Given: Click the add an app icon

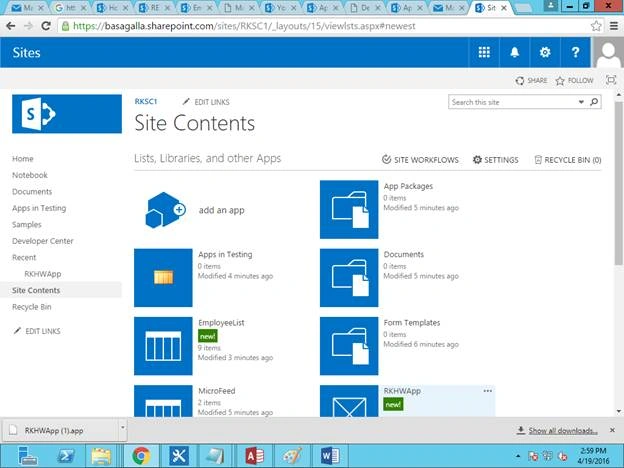Looking at the screenshot, I should click(165, 210).
